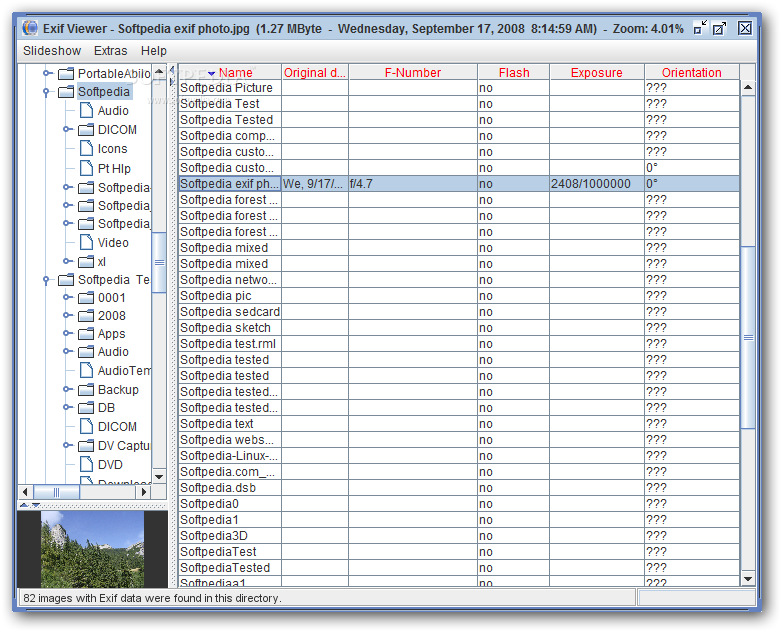Select the Softpedia sketch row
The width and height of the screenshot is (782, 632).
click(459, 328)
